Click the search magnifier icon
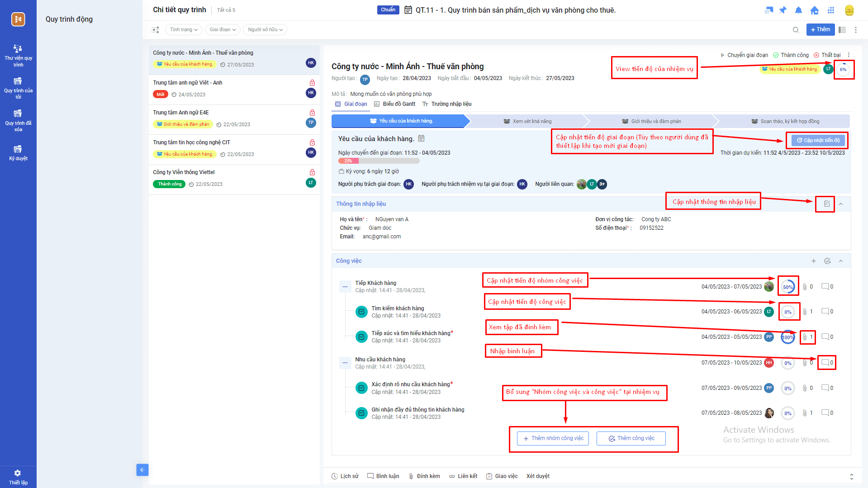Screen dimensions: 868x488 pyautogui.click(x=796, y=30)
